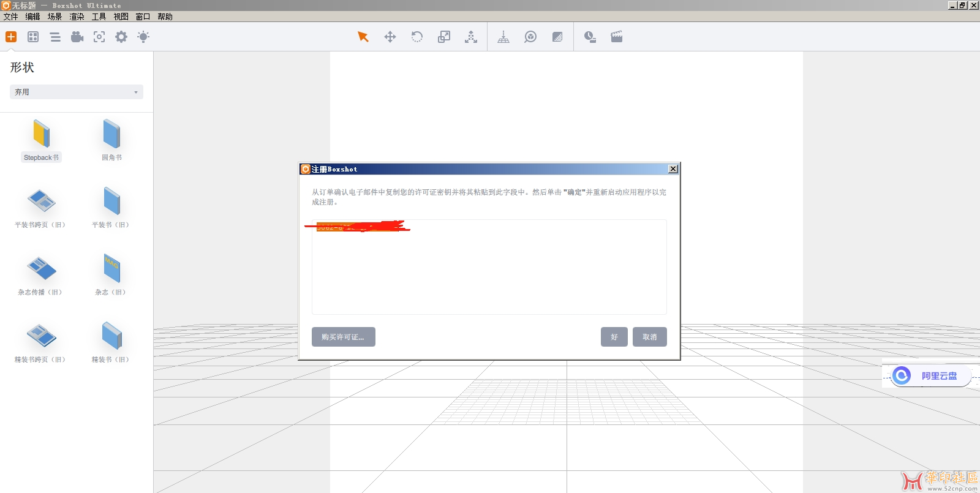980x493 pixels.
Task: Click the render image clock icon
Action: pos(590,37)
